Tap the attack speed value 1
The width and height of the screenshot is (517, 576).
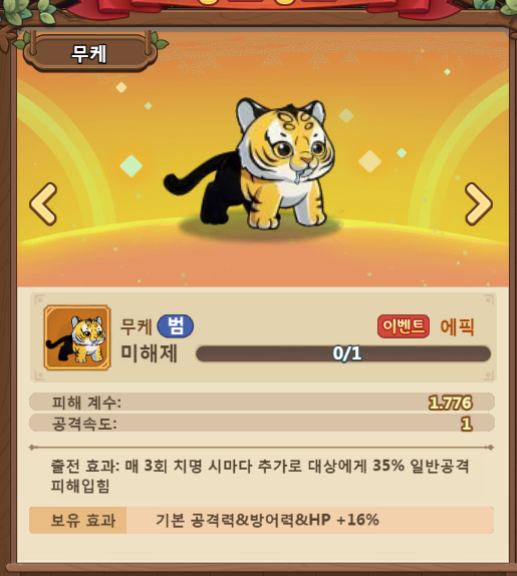tap(467, 424)
